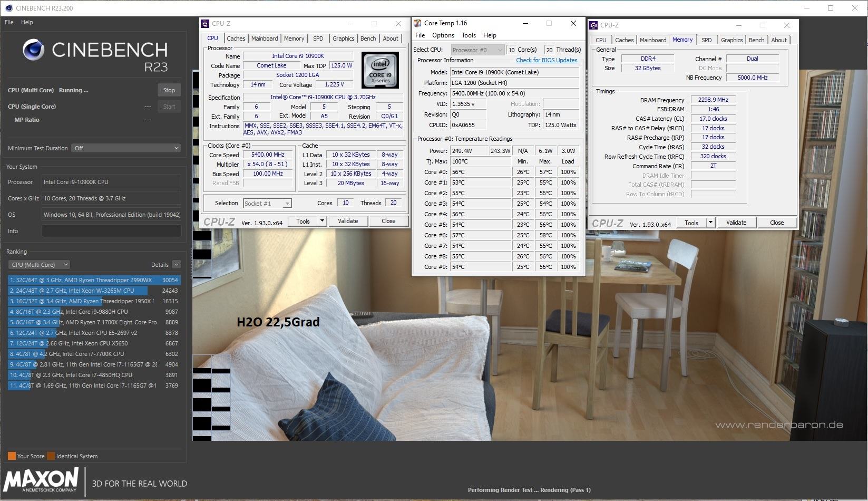Select the Core i9-9880H ranking row

pos(94,312)
